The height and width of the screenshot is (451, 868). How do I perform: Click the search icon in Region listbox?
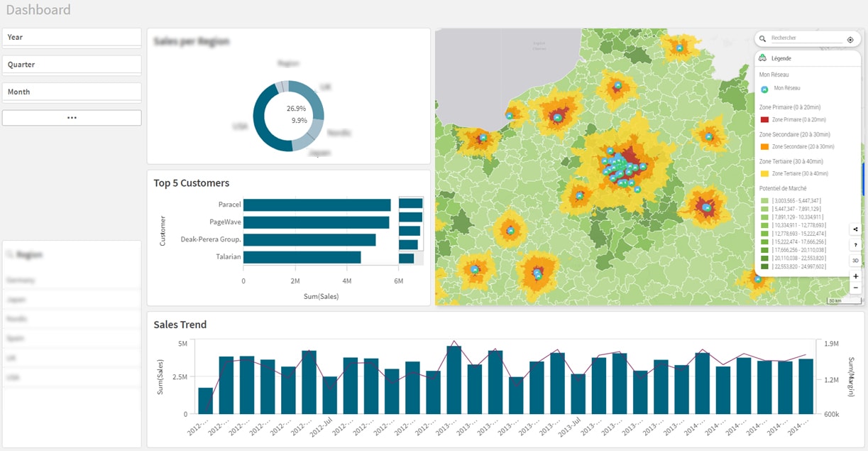(11, 254)
